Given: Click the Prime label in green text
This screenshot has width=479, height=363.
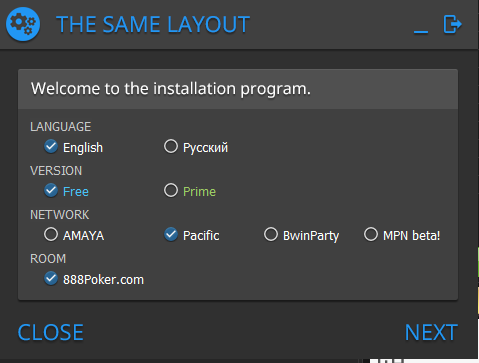Looking at the screenshot, I should click(199, 192).
